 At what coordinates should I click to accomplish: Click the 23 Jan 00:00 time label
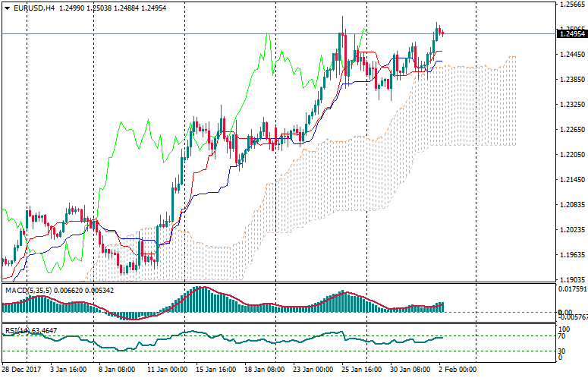(x=314, y=370)
